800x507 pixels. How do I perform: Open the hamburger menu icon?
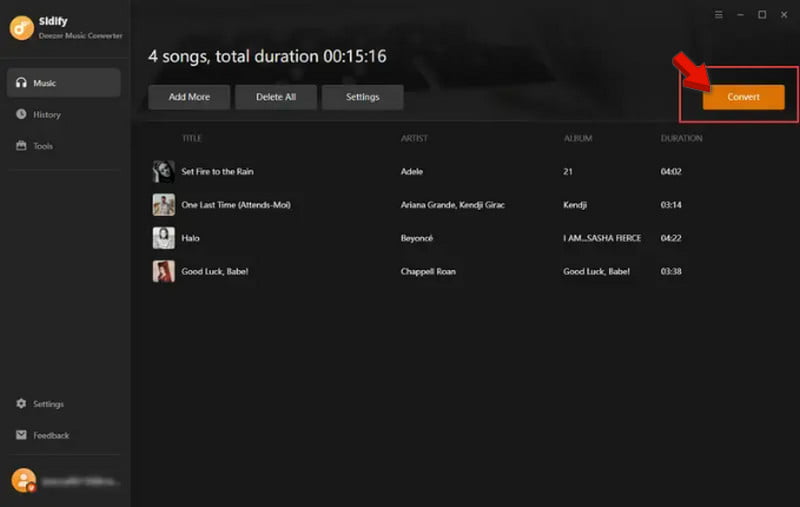[x=718, y=15]
